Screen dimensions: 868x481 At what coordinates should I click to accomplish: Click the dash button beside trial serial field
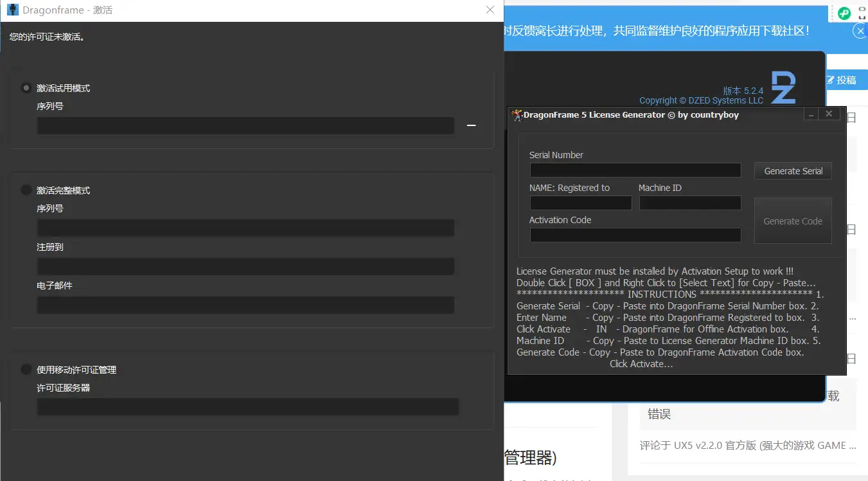pyautogui.click(x=471, y=125)
